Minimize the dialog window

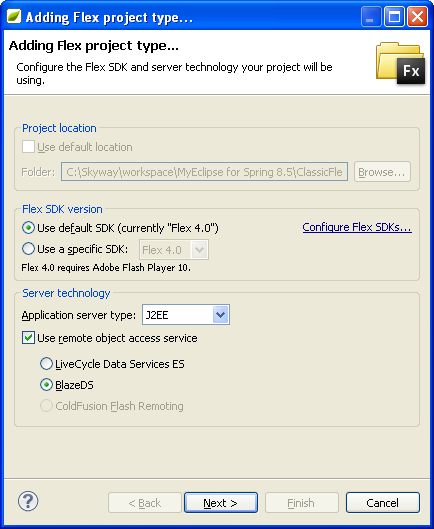371,17
